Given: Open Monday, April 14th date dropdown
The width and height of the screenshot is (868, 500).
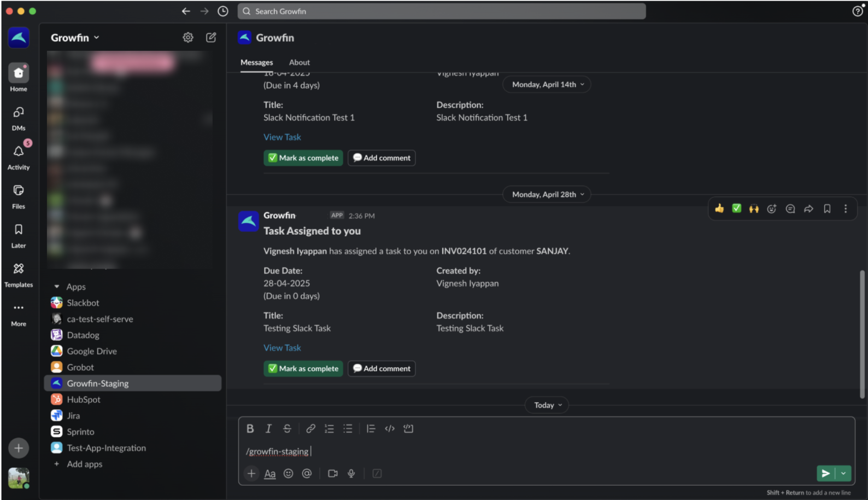Looking at the screenshot, I should (x=548, y=84).
